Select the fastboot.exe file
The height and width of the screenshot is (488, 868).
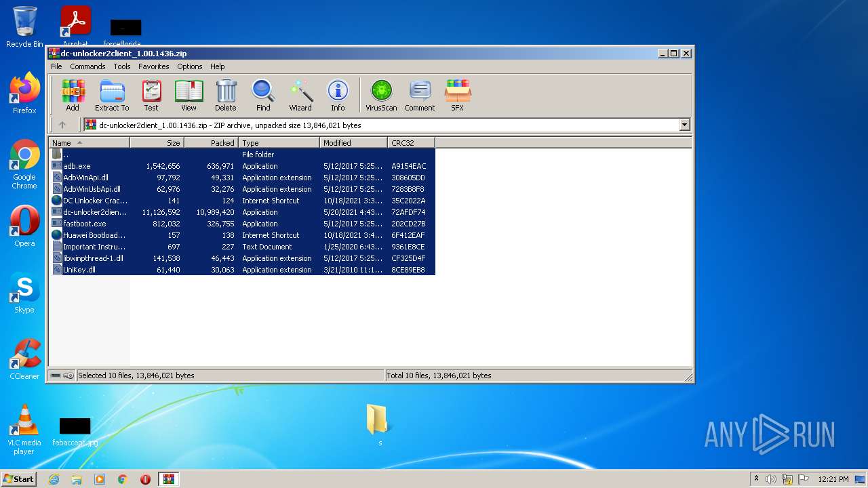(242, 224)
